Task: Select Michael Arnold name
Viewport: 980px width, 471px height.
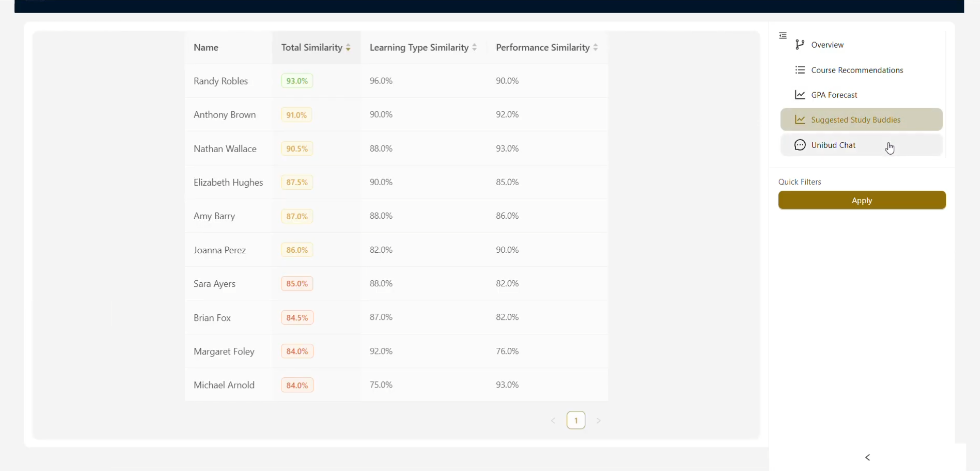Action: tap(224, 385)
